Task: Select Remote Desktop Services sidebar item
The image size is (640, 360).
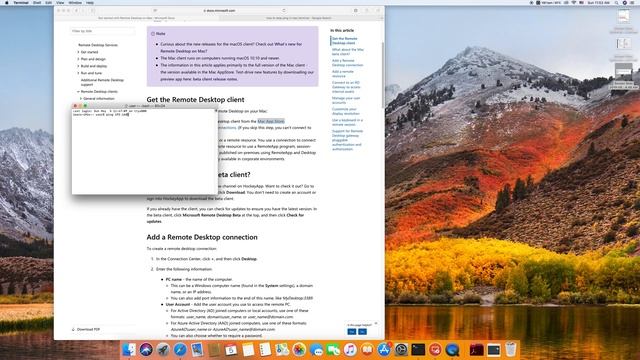Action: coord(98,45)
